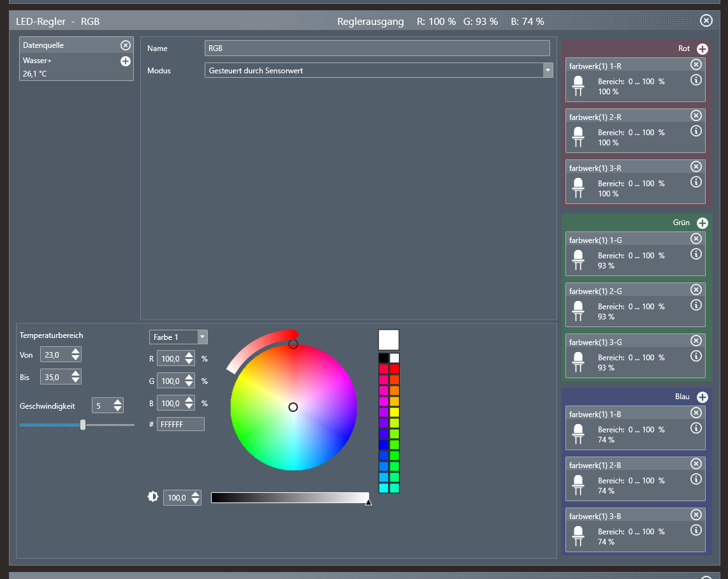Pick the black preset color swatch
The height and width of the screenshot is (579, 728).
(384, 358)
